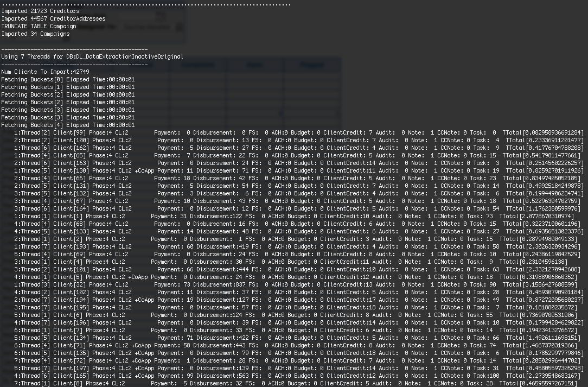Click the 'Fetching Buckets[1]' line

(x=68, y=87)
